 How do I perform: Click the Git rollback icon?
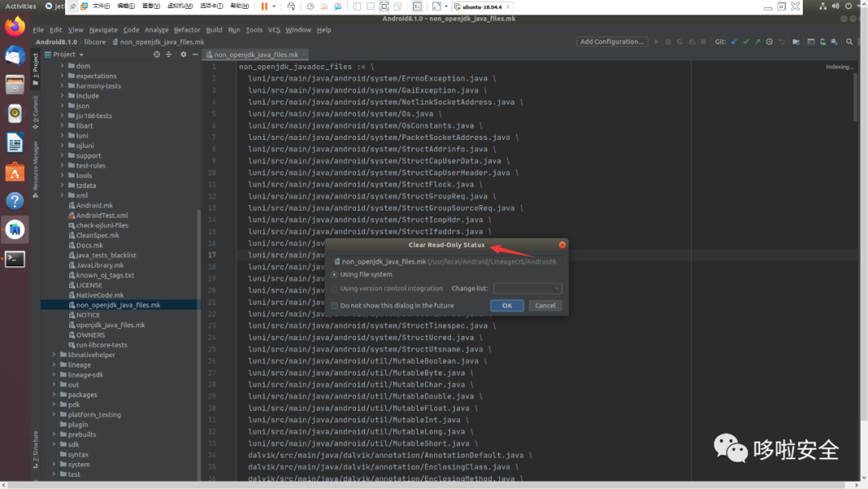[781, 42]
